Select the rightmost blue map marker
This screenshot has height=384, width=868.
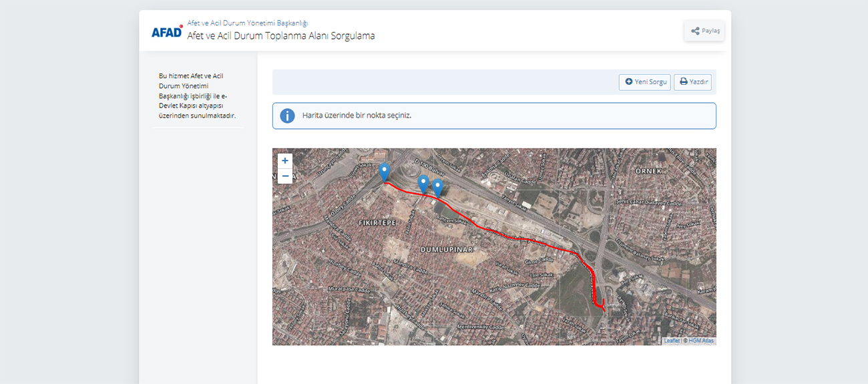coord(437,188)
